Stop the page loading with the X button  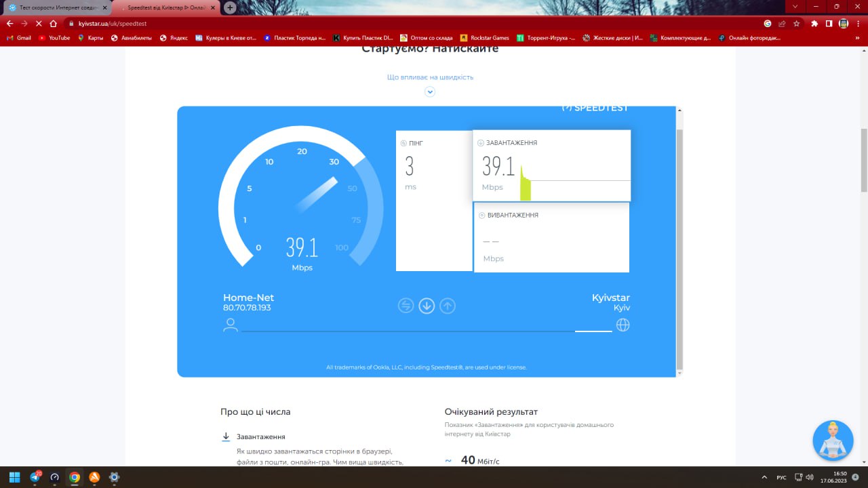click(39, 23)
